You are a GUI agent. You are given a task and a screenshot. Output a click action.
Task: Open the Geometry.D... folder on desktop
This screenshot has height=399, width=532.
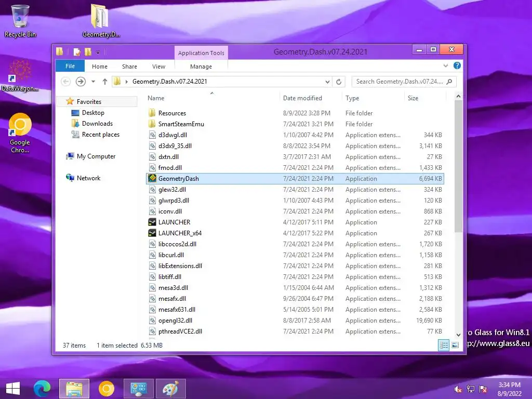coord(101,21)
